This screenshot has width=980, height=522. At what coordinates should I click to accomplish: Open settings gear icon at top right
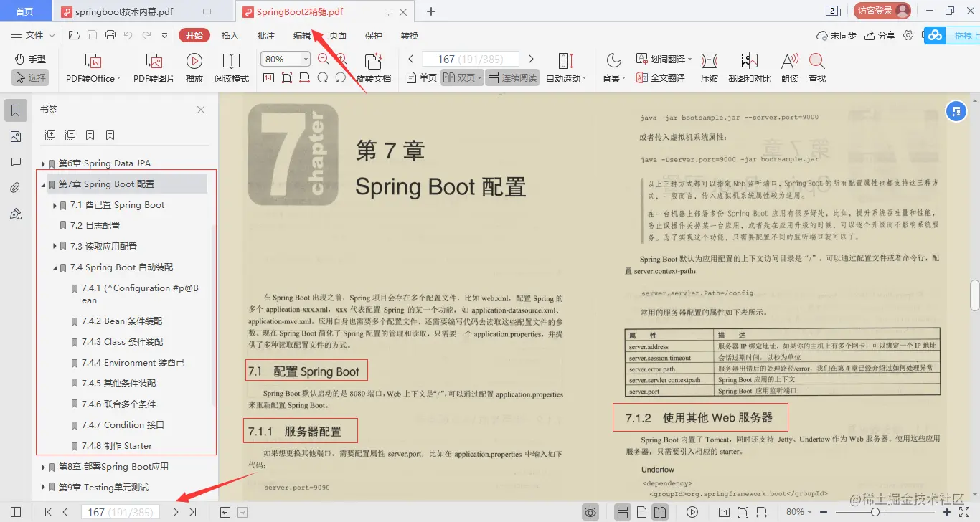908,35
